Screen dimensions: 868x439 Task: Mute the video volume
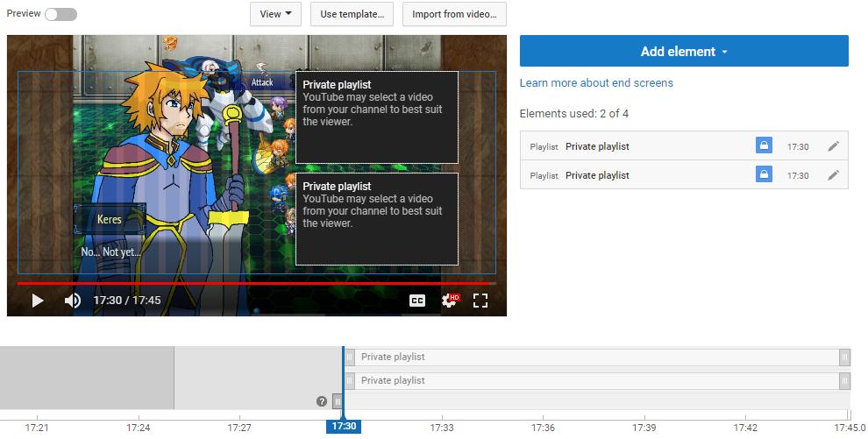73,301
